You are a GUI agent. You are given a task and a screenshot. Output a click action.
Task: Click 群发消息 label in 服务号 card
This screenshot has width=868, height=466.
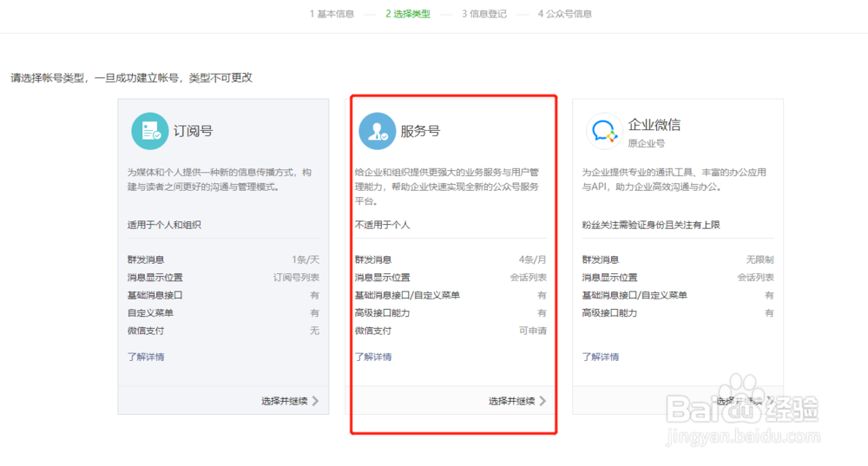tap(373, 259)
